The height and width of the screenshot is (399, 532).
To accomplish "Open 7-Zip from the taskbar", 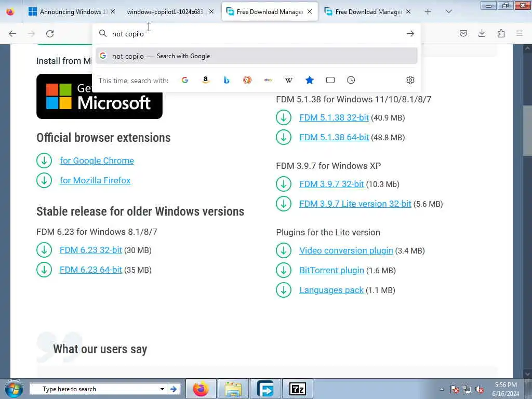I will tap(298, 389).
